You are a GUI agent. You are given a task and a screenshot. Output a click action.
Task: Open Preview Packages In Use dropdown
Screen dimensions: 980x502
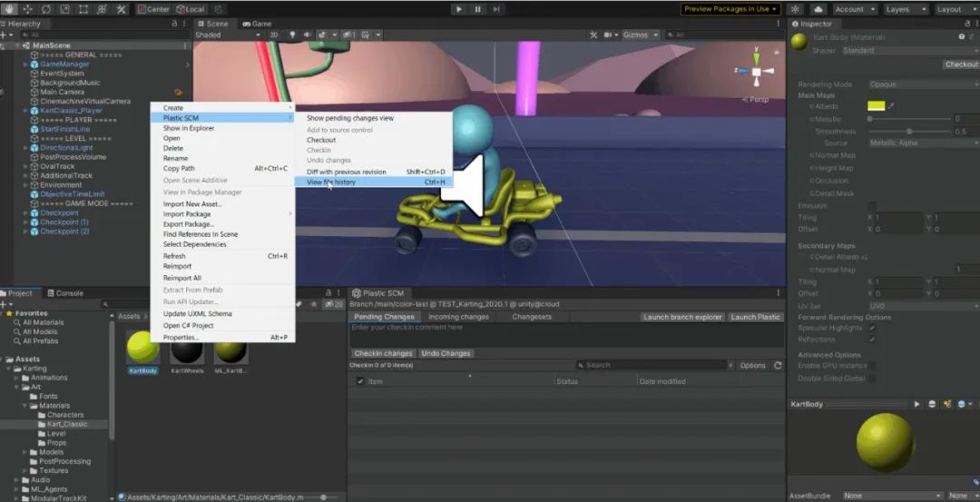pos(730,9)
